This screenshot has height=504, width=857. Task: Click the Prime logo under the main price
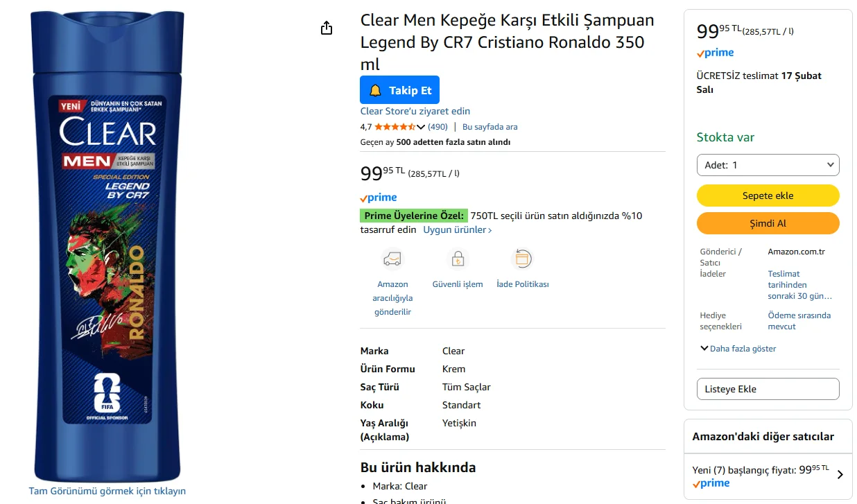point(379,198)
